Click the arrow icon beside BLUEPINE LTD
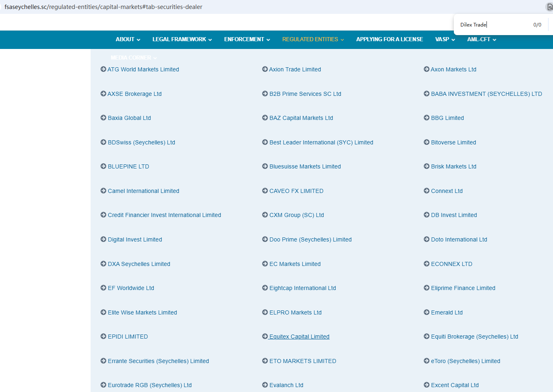Screen dimensions: 553x392 pos(103,166)
